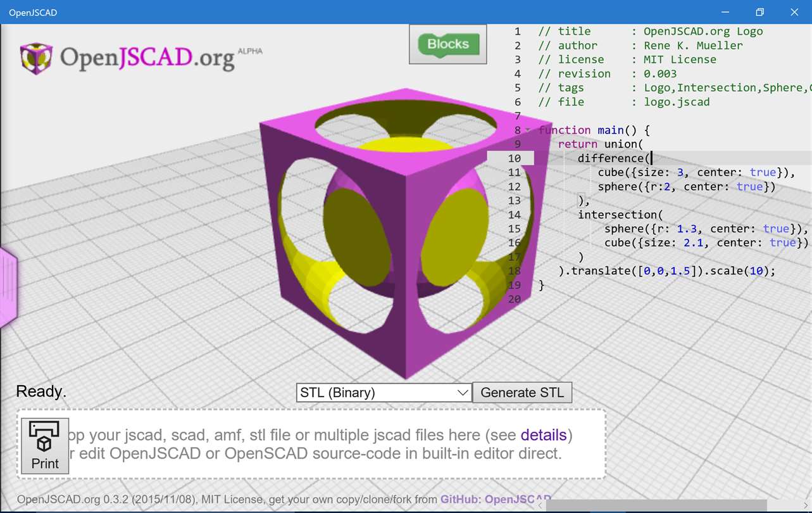Screen dimensions: 812x513
Task: Click the 'sphere({r: 1.3' code line
Action: [706, 229]
